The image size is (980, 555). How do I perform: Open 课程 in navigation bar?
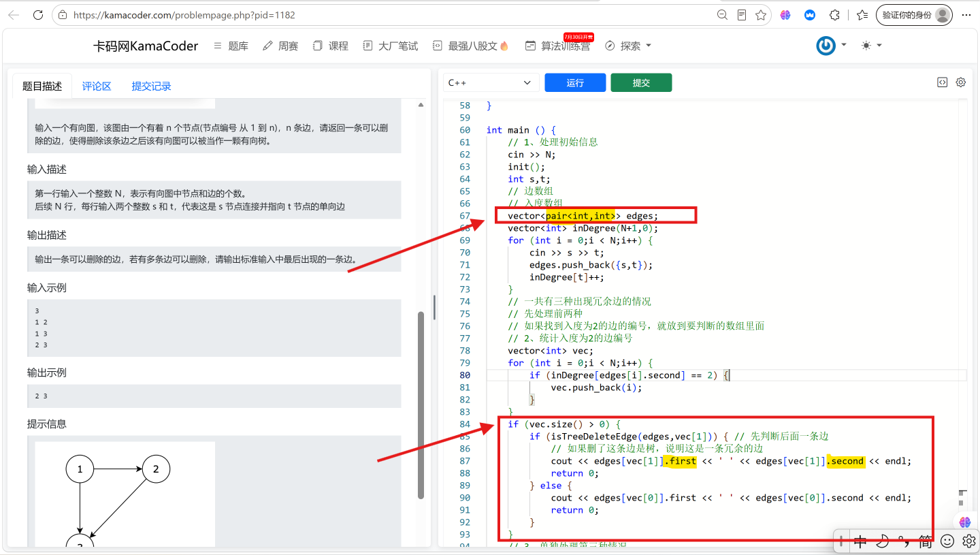tap(331, 46)
